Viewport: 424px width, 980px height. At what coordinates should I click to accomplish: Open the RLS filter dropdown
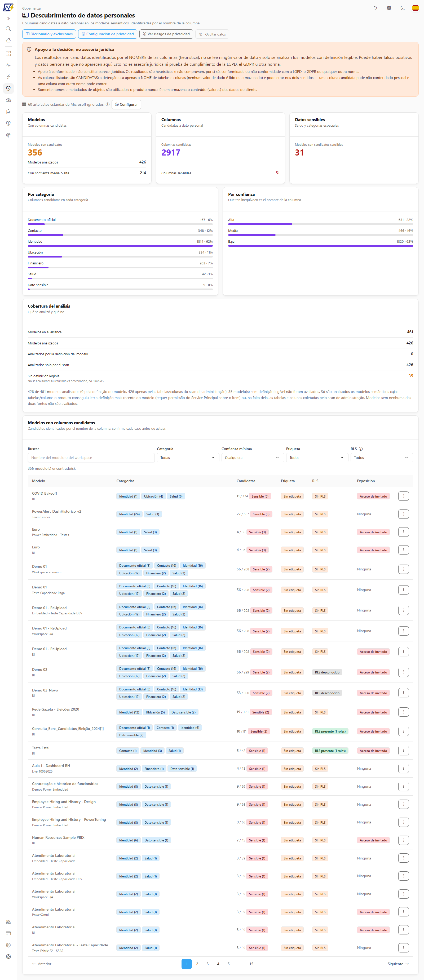(x=382, y=458)
